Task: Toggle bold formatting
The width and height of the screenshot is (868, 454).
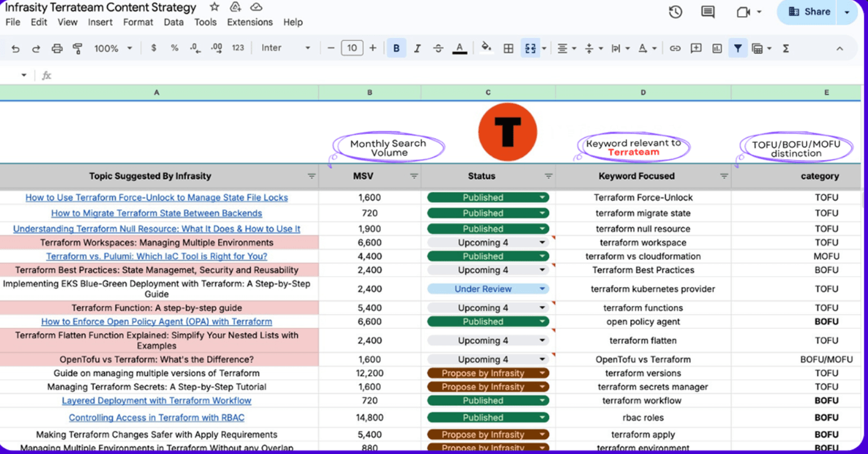Action: coord(396,48)
